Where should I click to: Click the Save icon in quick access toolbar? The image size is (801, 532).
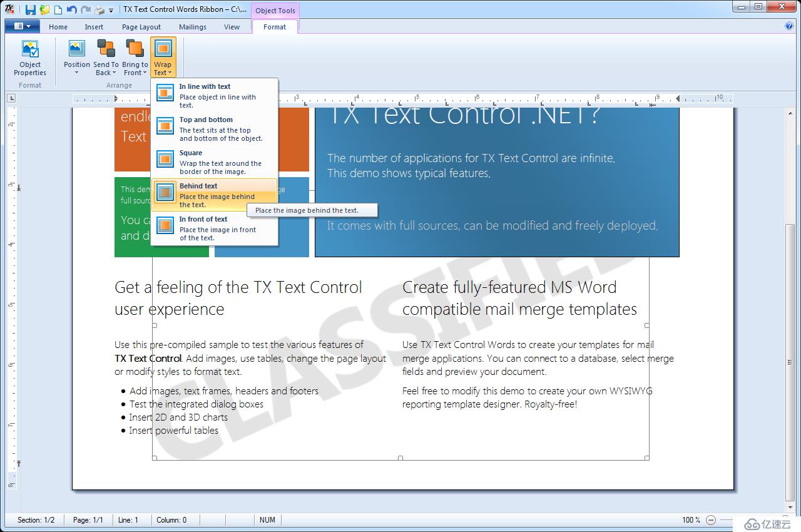pos(30,9)
